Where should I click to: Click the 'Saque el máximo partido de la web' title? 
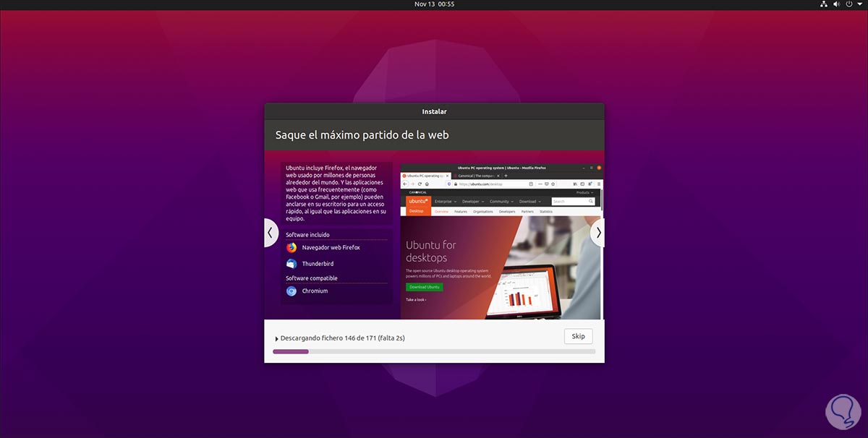tap(362, 134)
